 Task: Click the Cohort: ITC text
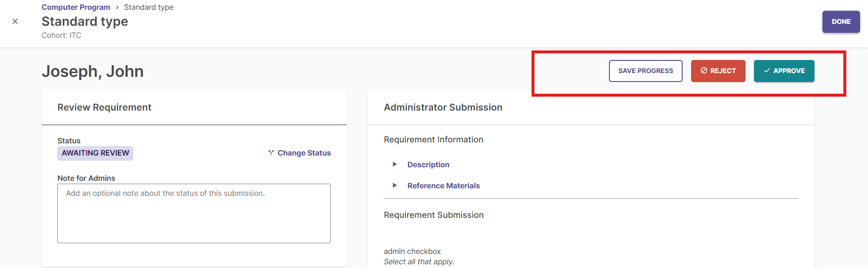pyautogui.click(x=61, y=35)
